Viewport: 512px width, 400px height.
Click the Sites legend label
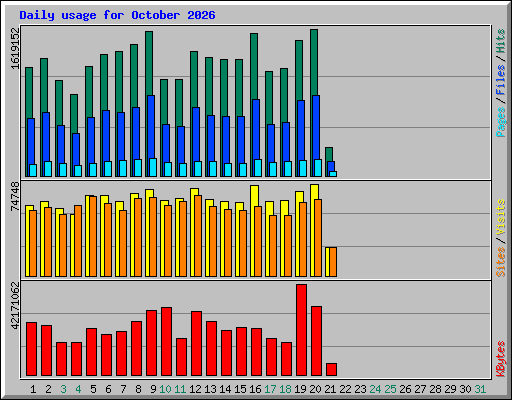pos(501,262)
